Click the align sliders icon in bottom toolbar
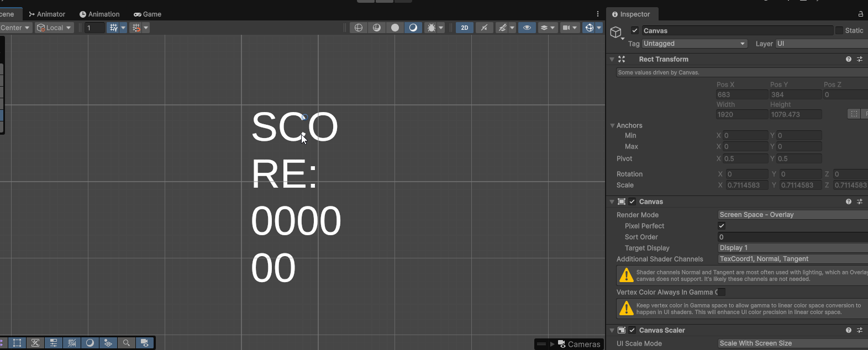The width and height of the screenshot is (868, 350). pos(54,343)
